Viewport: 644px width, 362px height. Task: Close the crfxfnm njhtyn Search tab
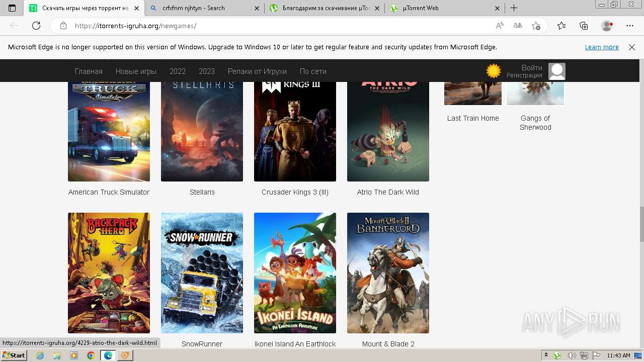257,8
